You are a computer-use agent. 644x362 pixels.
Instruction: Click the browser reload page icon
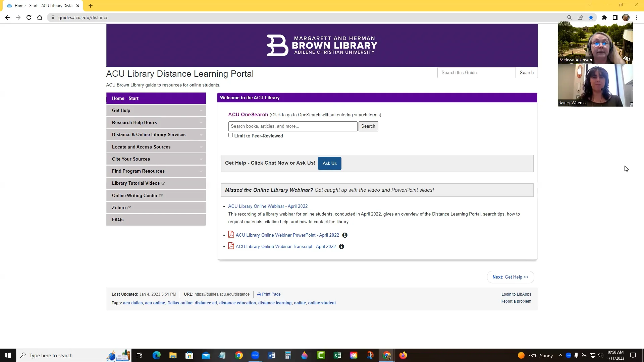[x=29, y=17]
